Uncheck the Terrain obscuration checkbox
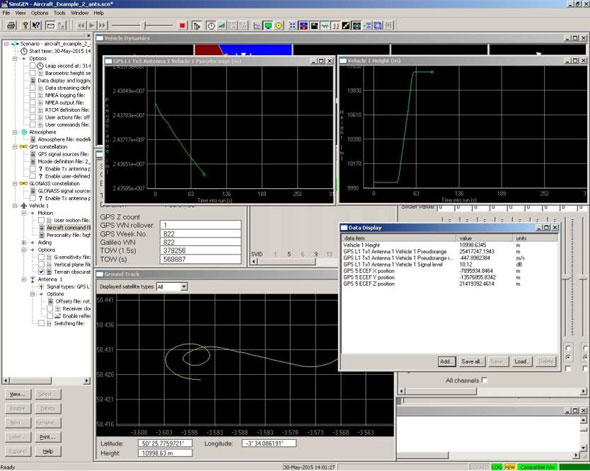590x471 pixels. point(41,272)
